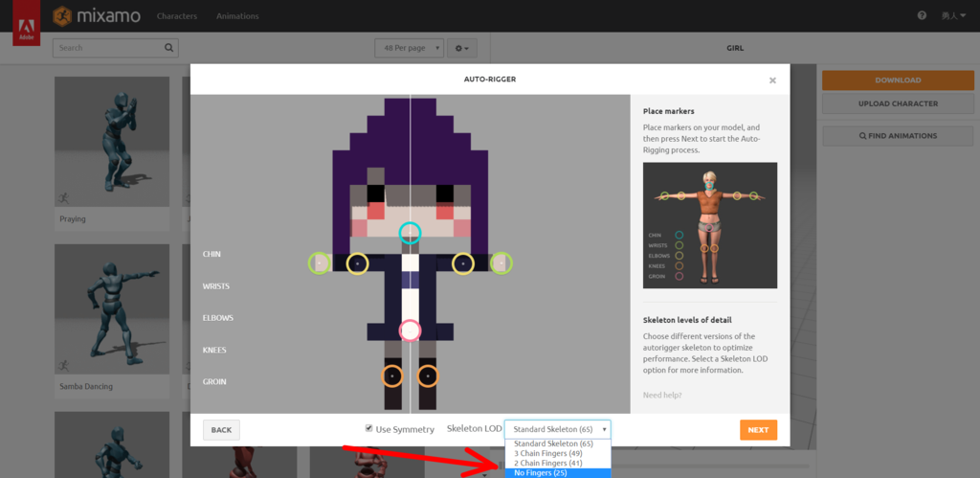The height and width of the screenshot is (478, 980).
Task: Click the Mixamo logo
Action: (x=97, y=15)
